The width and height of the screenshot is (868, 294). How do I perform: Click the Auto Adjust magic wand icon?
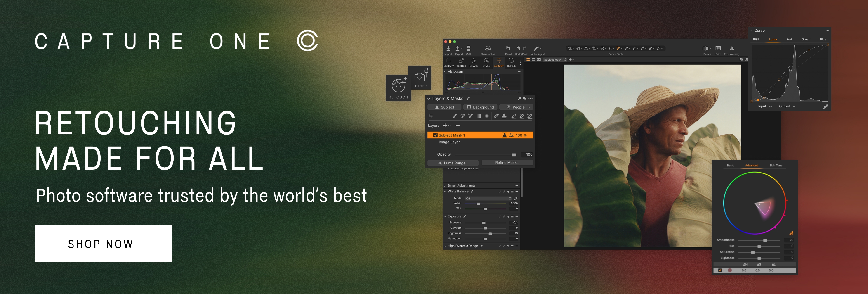[x=536, y=48]
